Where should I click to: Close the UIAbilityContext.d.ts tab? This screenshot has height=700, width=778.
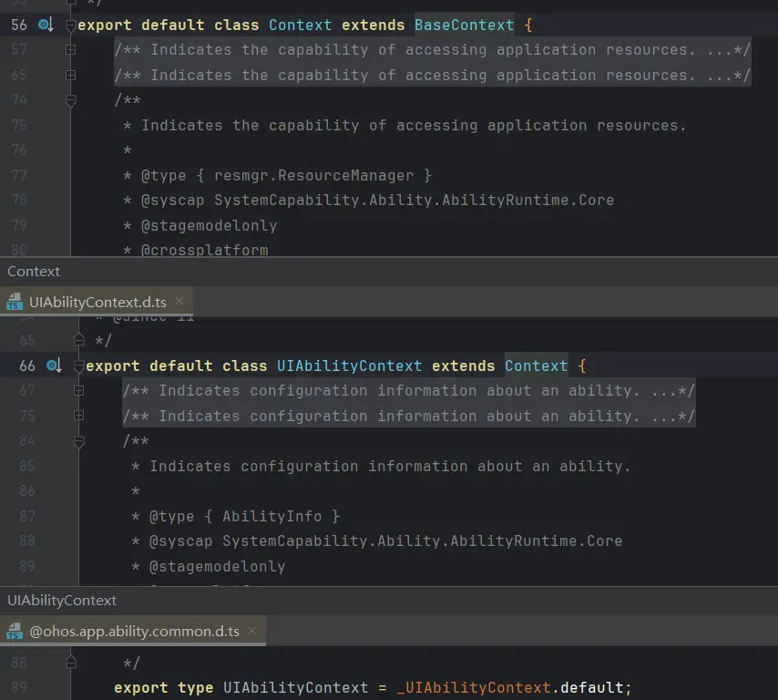179,301
